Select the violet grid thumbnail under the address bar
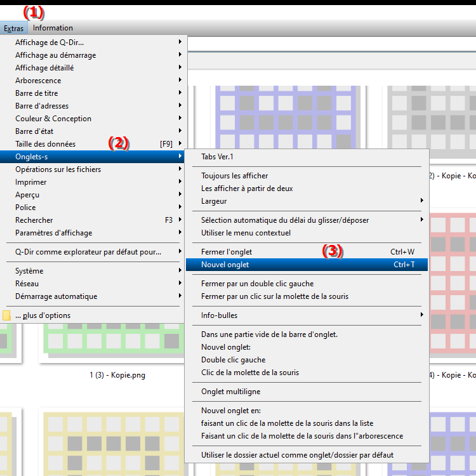 288,117
